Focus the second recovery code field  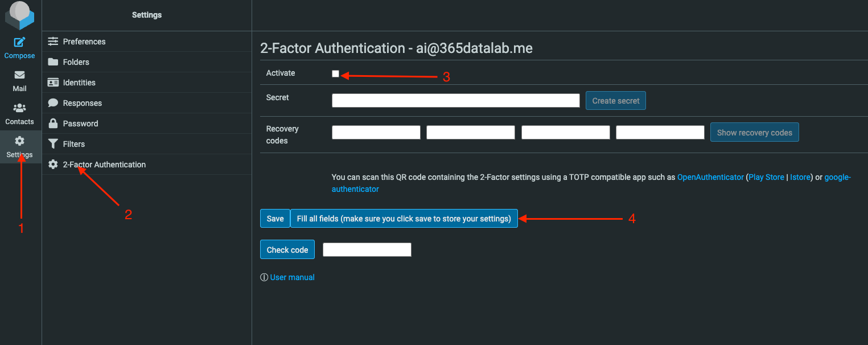[471, 133]
